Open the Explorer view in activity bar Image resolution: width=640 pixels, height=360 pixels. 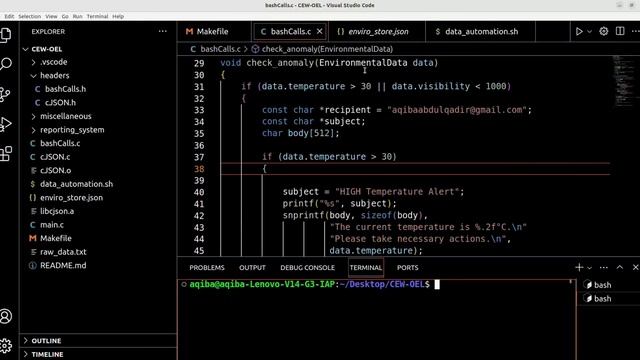pyautogui.click(x=6, y=35)
